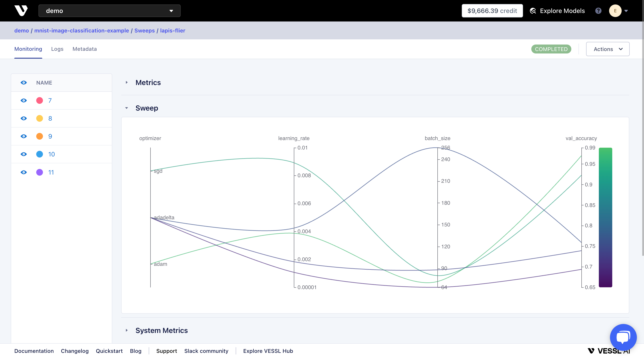The width and height of the screenshot is (644, 358).
Task: Switch to the Logs tab
Action: tap(57, 49)
